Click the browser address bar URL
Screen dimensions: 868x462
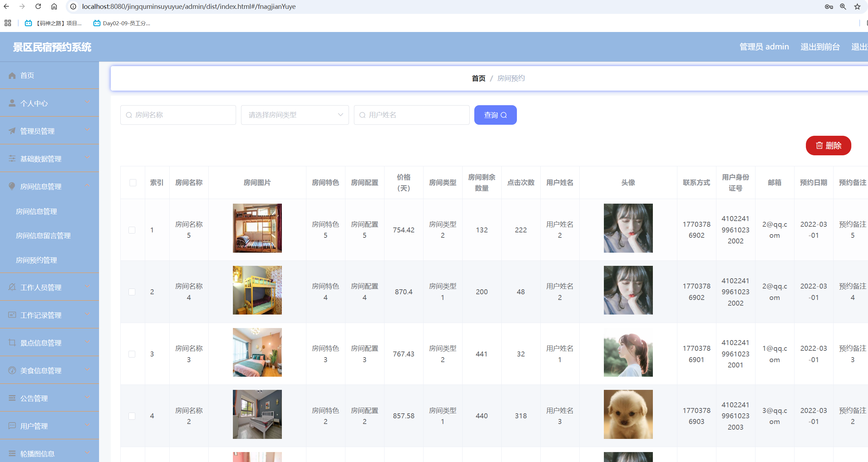coord(189,6)
